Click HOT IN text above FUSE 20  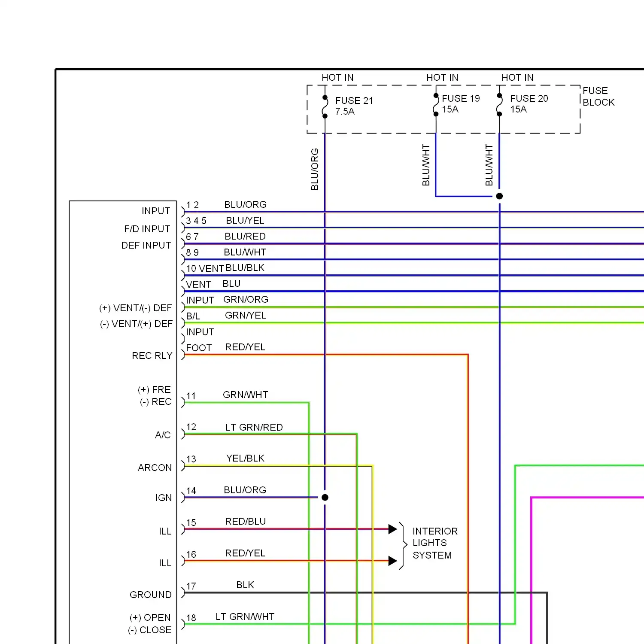(x=517, y=77)
